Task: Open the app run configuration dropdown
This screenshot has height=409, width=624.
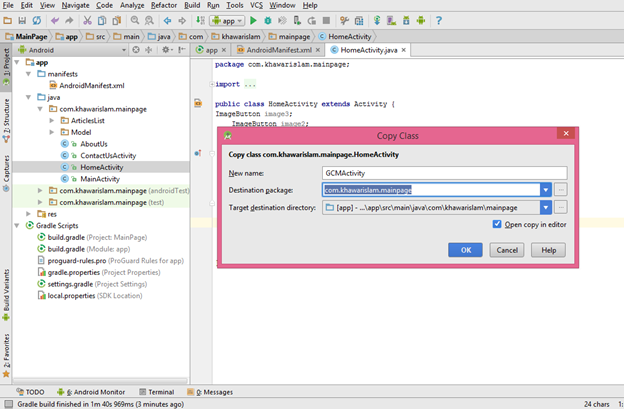Action: click(227, 19)
